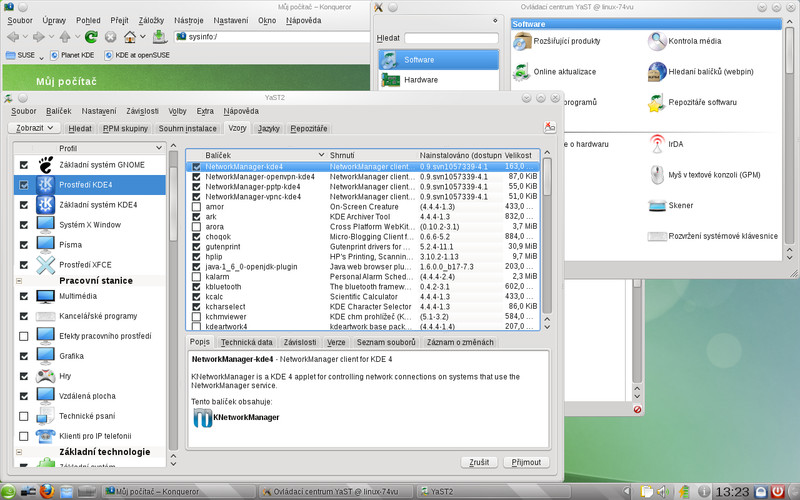Open dropdown next to Konqueror home icon
The width and height of the screenshot is (800, 500).
coord(143,37)
